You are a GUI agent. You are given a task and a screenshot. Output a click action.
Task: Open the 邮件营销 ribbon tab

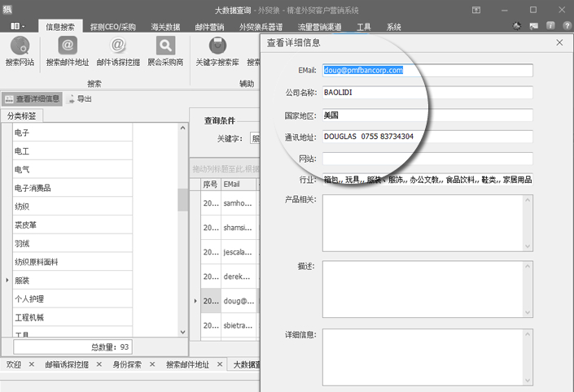[x=210, y=27]
